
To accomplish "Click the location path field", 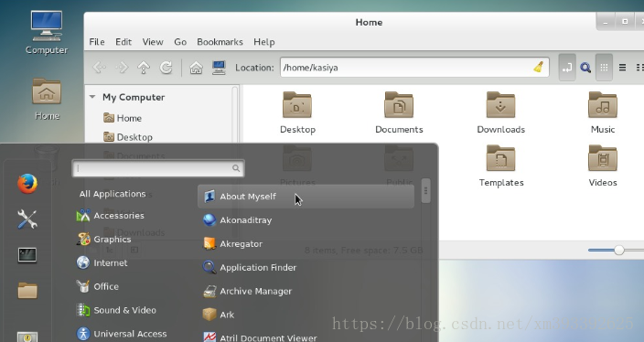I will click(x=414, y=68).
